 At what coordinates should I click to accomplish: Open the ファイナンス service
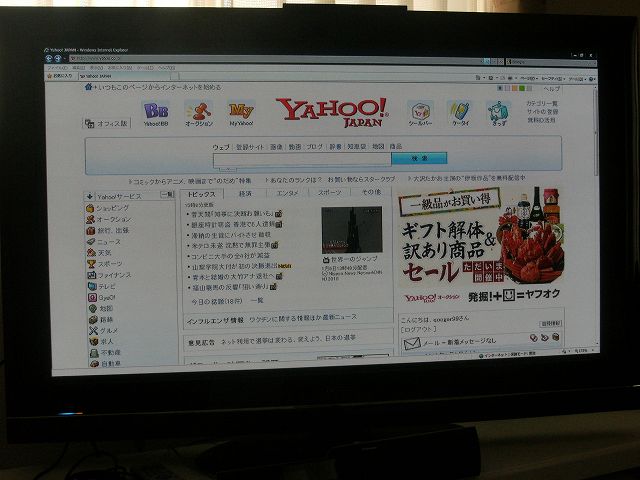click(109, 275)
